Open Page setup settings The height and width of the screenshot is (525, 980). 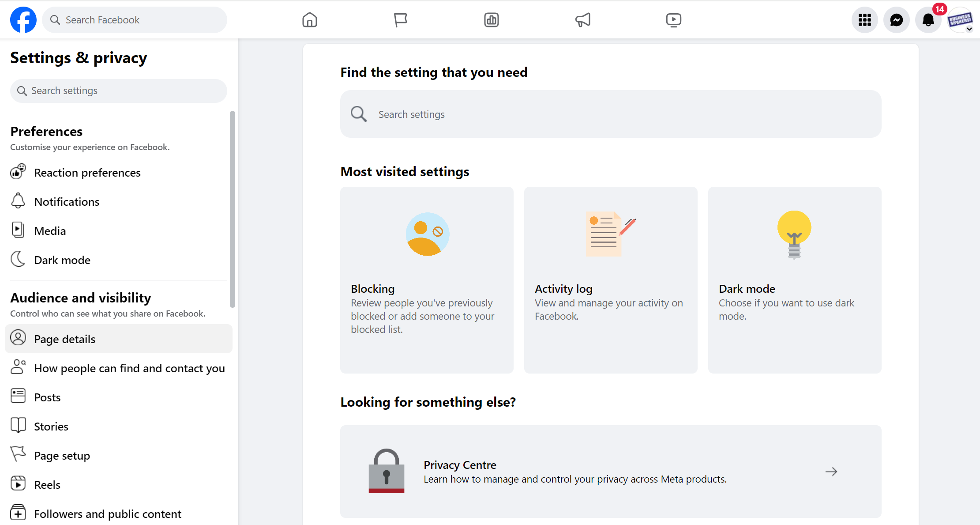pos(119,456)
